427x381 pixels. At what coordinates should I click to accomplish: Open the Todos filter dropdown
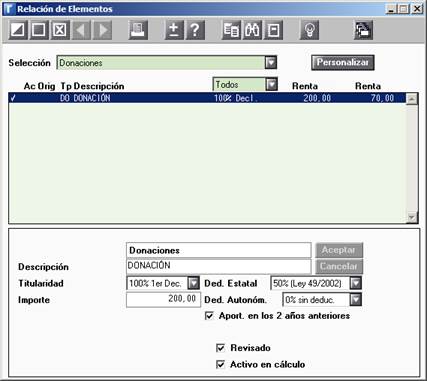[272, 84]
